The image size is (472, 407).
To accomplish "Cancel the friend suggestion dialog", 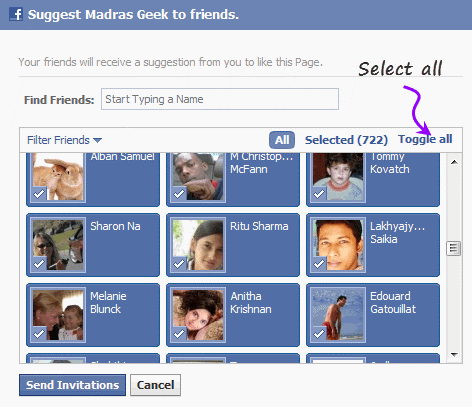I will (155, 385).
